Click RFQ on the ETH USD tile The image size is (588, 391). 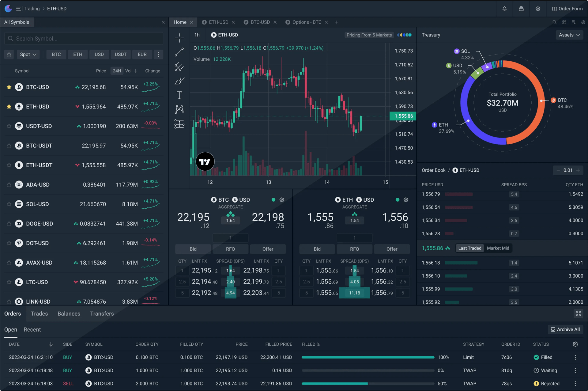point(354,249)
